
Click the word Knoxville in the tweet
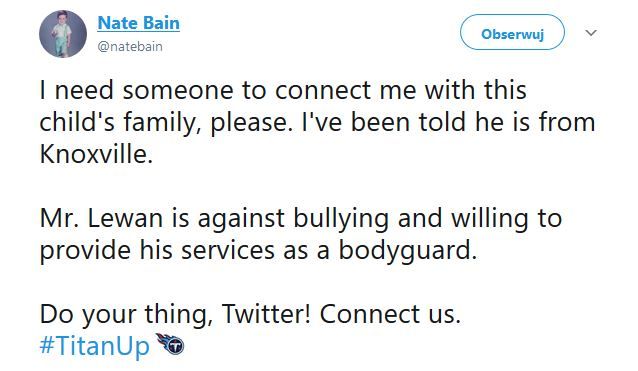click(96, 154)
